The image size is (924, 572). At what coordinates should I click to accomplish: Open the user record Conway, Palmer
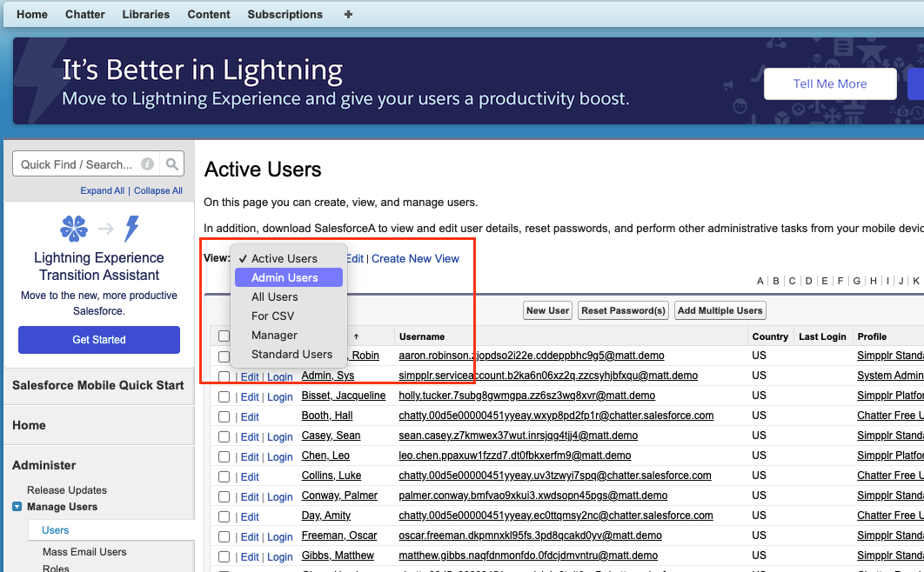339,496
